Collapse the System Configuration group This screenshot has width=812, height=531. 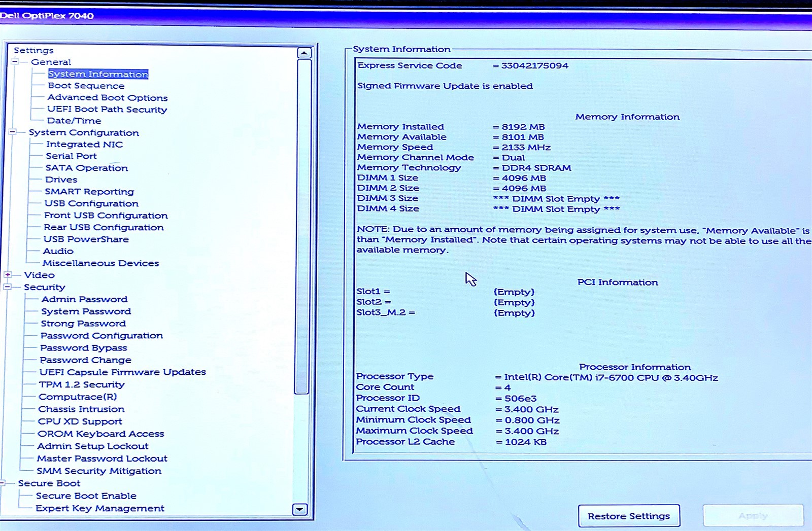tap(13, 132)
